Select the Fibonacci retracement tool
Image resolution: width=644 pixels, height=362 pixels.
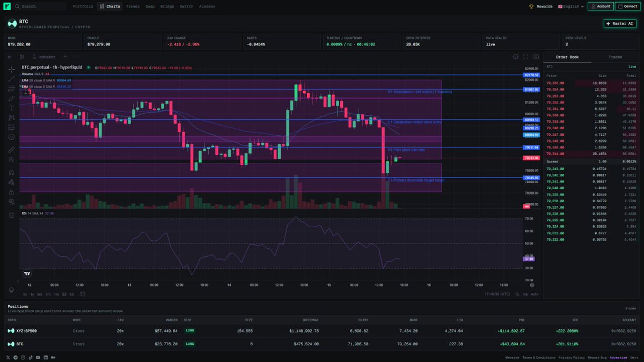point(11,89)
